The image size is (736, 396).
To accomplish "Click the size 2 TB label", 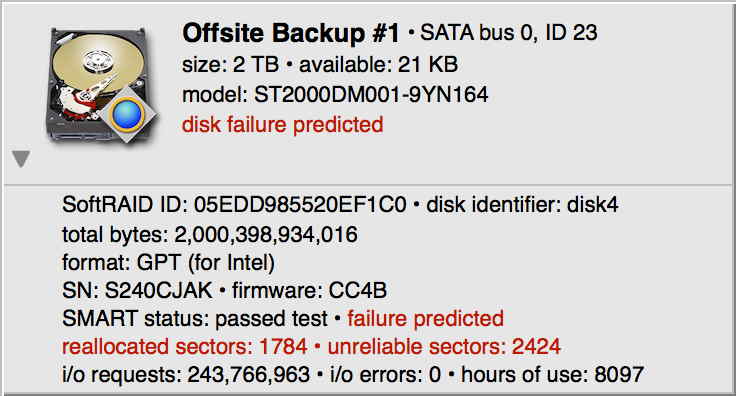I will point(230,64).
